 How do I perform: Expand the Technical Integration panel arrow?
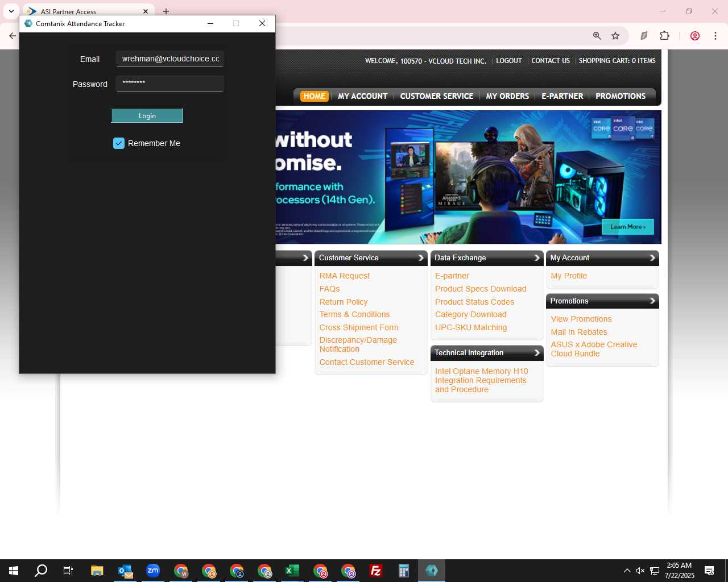(x=537, y=353)
